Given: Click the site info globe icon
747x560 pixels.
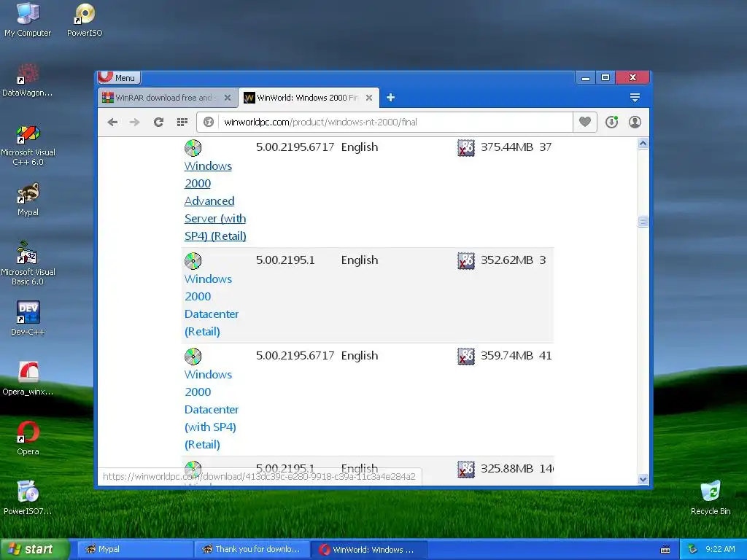Looking at the screenshot, I should [x=208, y=122].
